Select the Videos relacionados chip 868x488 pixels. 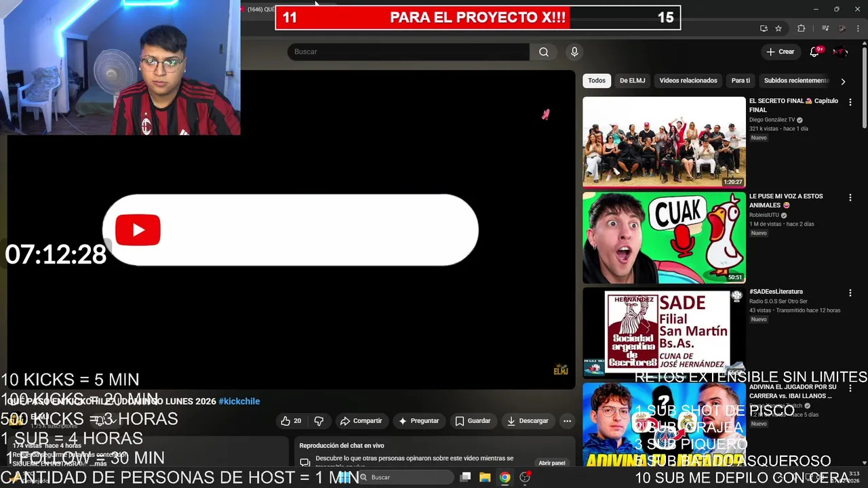[688, 81]
